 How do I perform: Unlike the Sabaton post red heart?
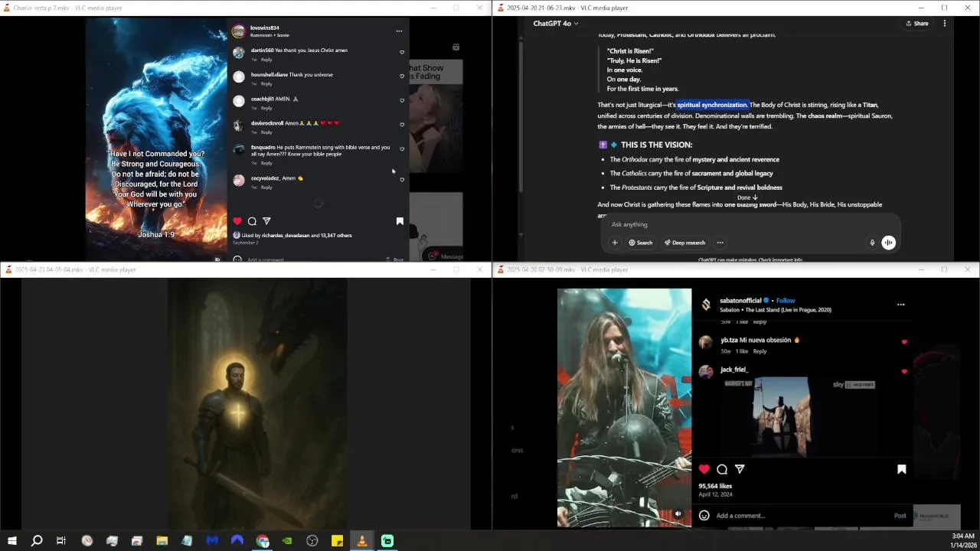[704, 469]
